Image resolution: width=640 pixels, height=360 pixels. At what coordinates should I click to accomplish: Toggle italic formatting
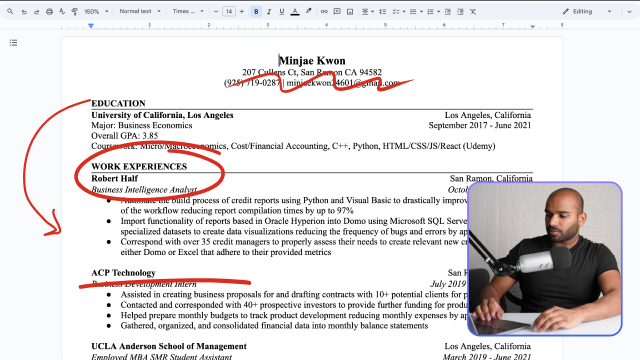point(269,11)
